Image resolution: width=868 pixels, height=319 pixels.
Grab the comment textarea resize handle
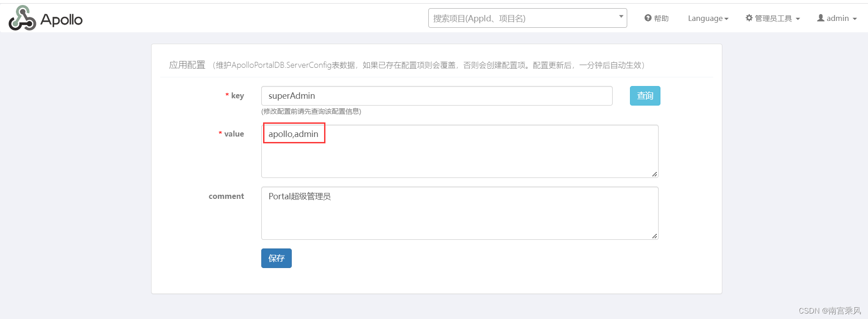point(655,236)
